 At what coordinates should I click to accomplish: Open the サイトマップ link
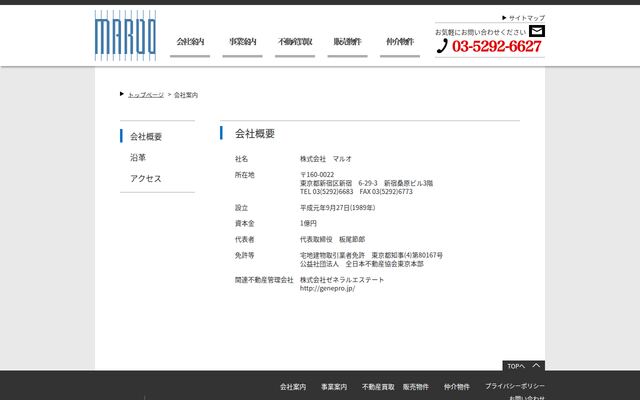click(527, 18)
